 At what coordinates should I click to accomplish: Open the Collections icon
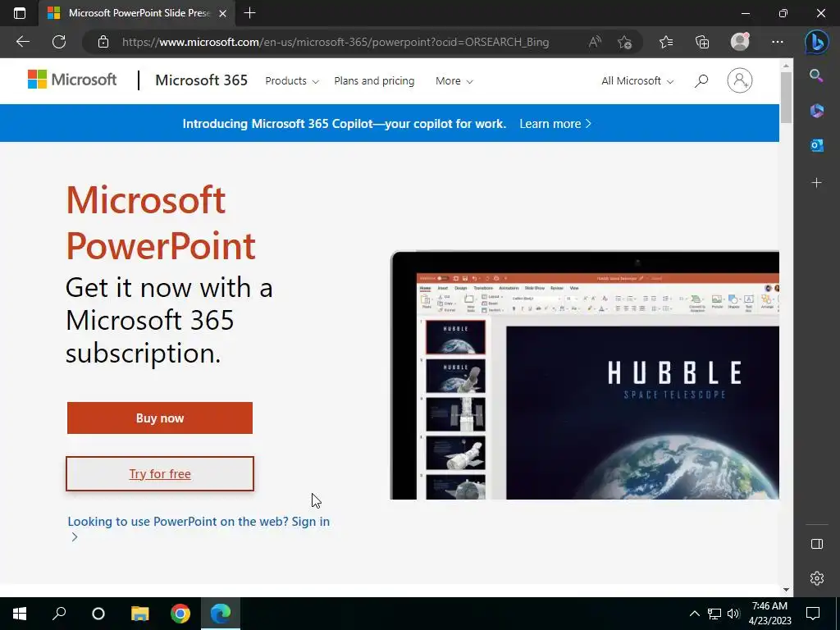pos(702,42)
